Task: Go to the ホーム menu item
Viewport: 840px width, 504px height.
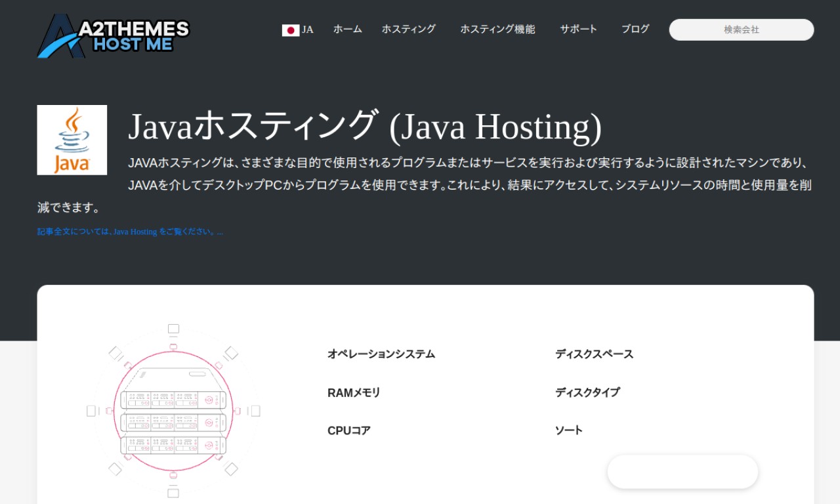Action: [x=348, y=29]
